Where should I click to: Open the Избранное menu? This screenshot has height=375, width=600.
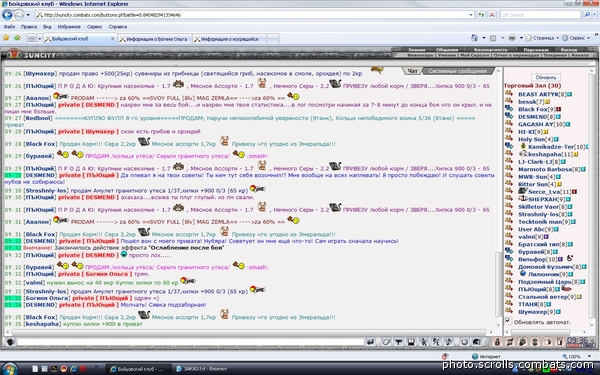[69, 27]
